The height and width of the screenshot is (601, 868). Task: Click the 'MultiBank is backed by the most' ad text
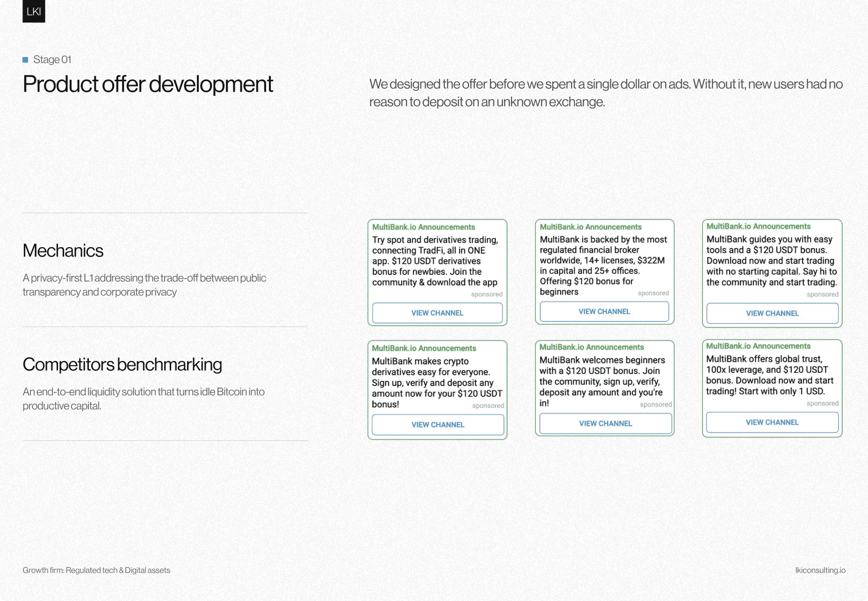pyautogui.click(x=603, y=265)
